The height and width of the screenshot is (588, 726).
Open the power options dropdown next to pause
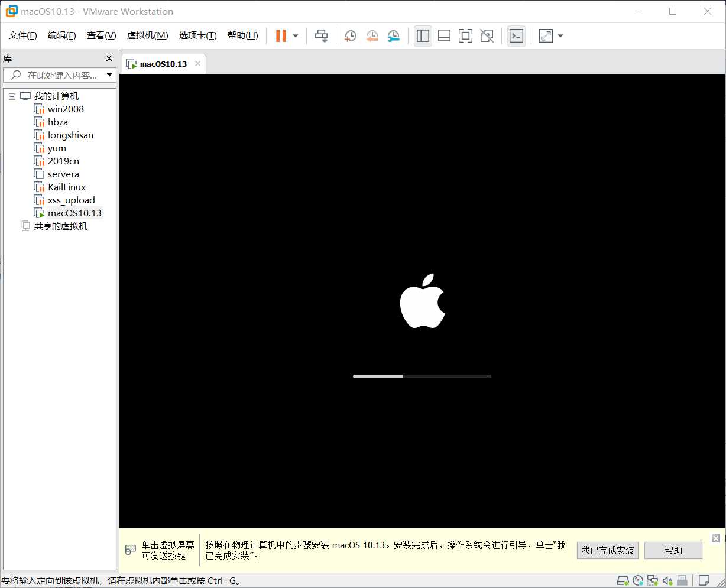[x=296, y=36]
